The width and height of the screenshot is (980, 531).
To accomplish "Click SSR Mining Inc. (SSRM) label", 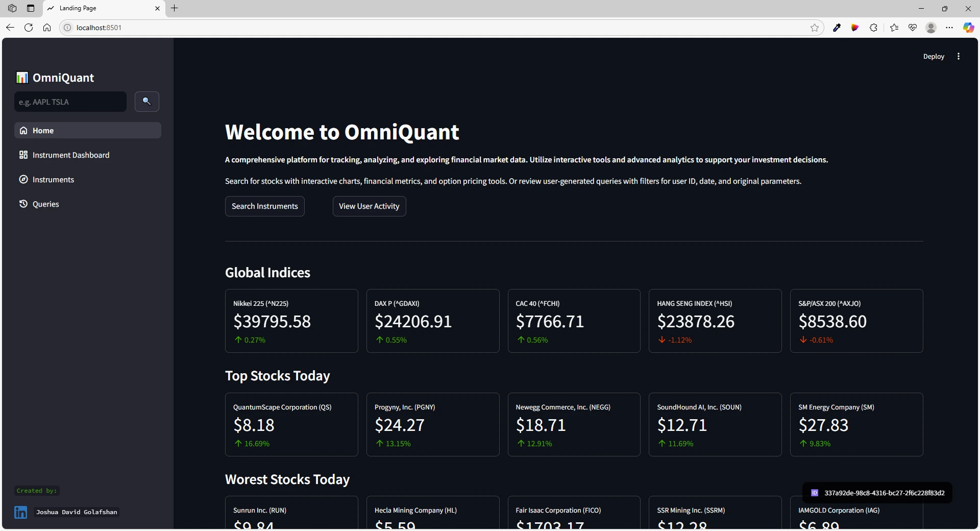I will 691,511.
